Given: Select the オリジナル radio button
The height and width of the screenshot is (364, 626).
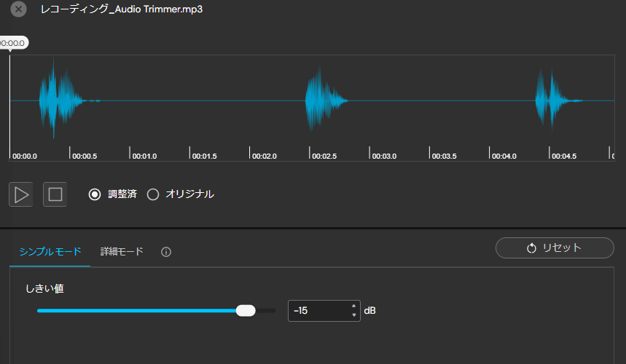Looking at the screenshot, I should (x=153, y=194).
